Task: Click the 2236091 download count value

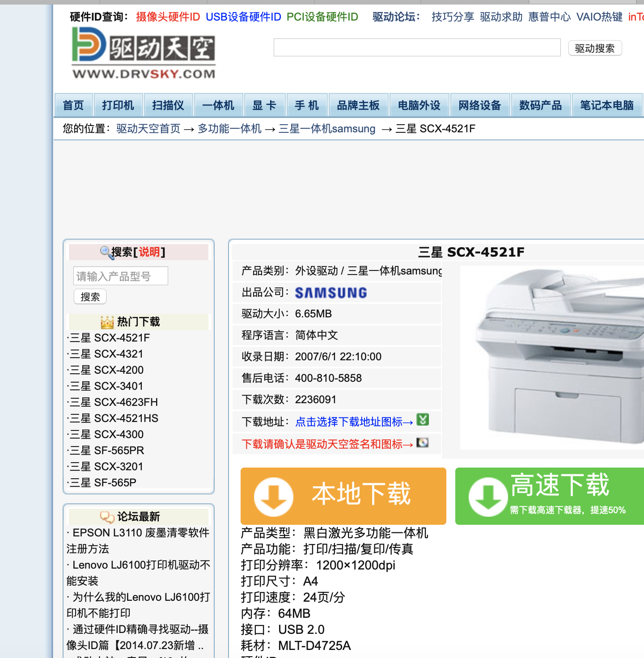Action: pyautogui.click(x=316, y=399)
